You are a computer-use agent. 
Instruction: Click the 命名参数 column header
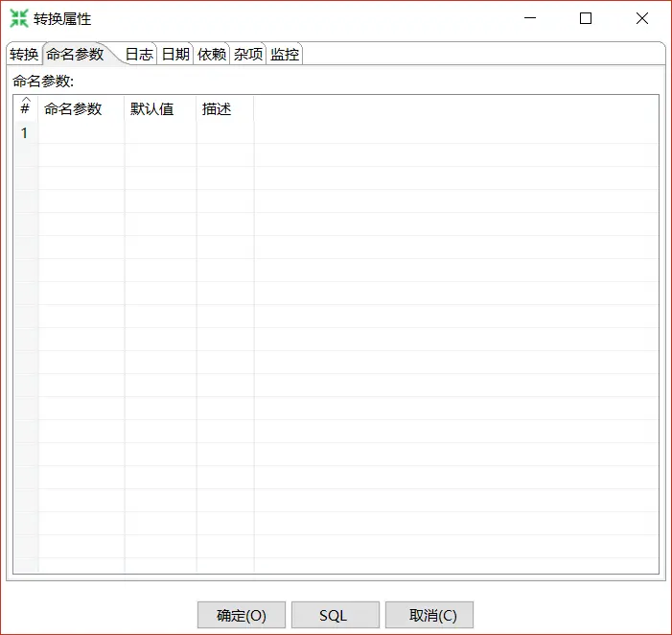(x=81, y=108)
